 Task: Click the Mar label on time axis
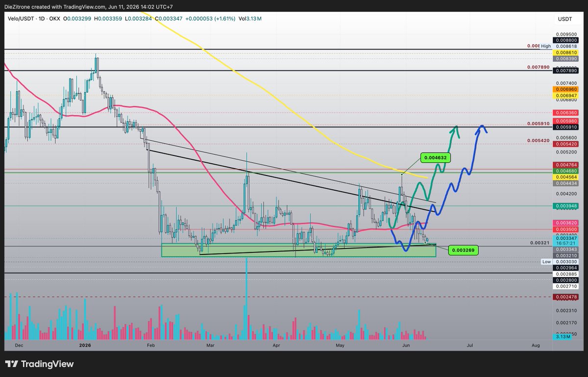211,346
